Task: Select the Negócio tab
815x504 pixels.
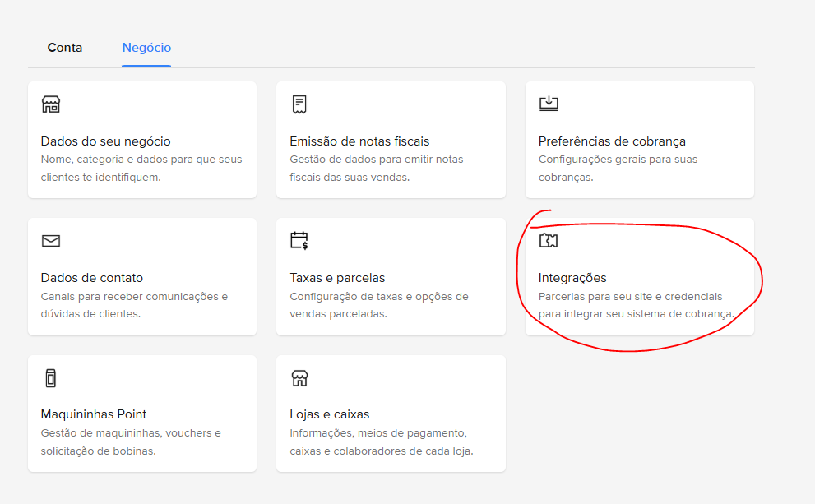Action: point(146,48)
